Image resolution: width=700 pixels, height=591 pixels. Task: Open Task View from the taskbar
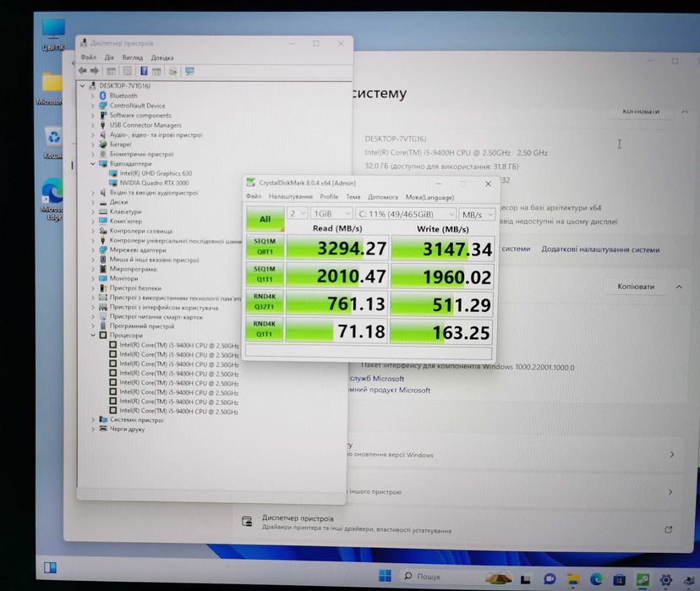(x=526, y=579)
